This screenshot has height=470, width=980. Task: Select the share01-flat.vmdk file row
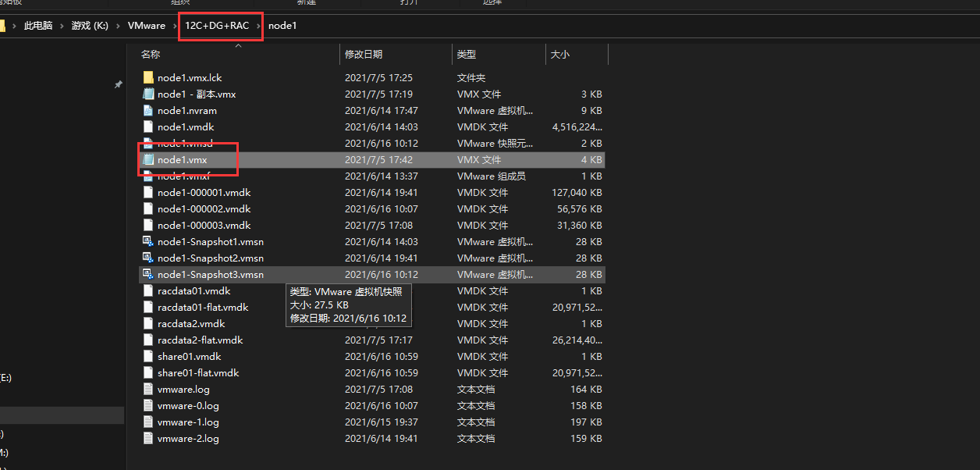[x=372, y=372]
